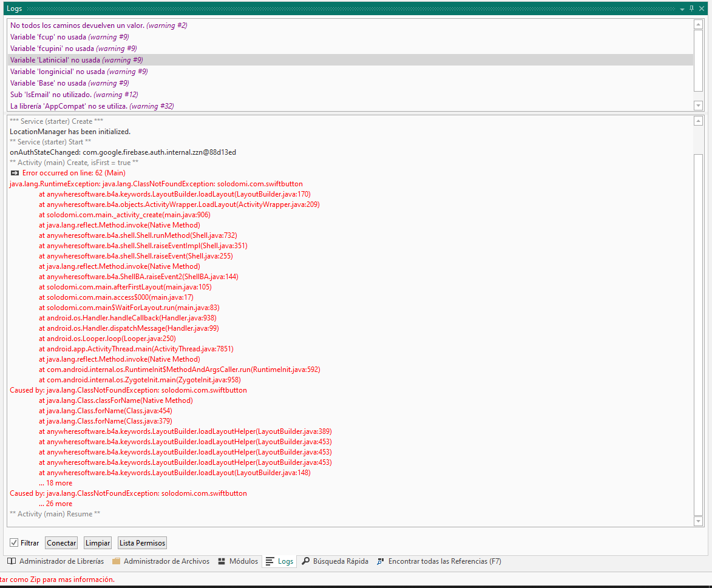Switch to Administrador de Archivos tab
Viewport: 712px width, 588px height.
click(161, 561)
